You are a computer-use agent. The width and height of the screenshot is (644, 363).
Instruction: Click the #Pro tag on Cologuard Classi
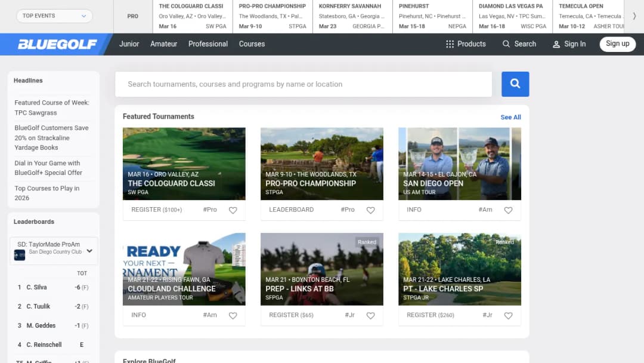click(210, 210)
